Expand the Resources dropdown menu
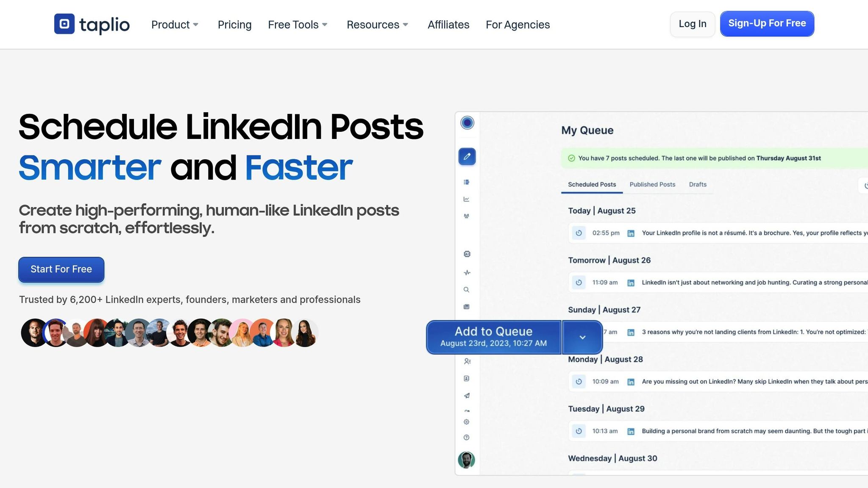The width and height of the screenshot is (868, 488). pyautogui.click(x=377, y=25)
